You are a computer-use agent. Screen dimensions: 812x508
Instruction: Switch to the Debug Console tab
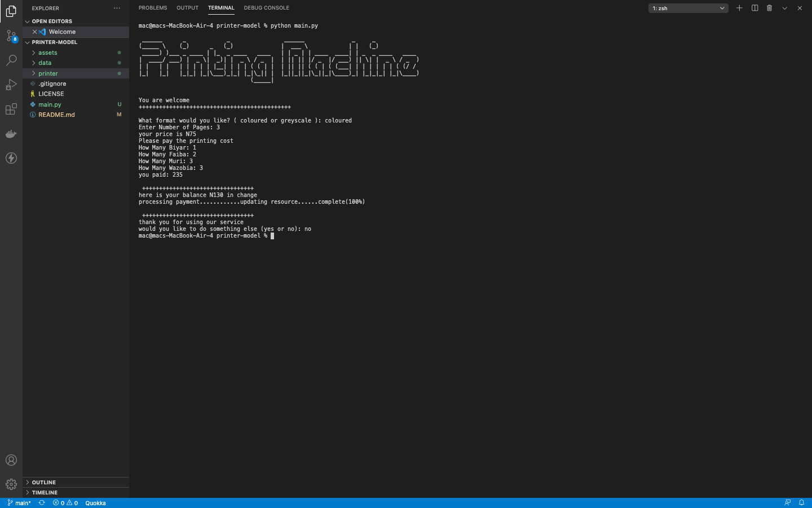266,8
